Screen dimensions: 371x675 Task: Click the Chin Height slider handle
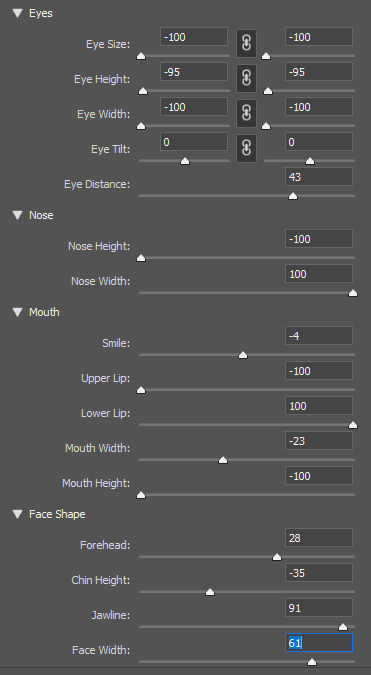(x=210, y=592)
